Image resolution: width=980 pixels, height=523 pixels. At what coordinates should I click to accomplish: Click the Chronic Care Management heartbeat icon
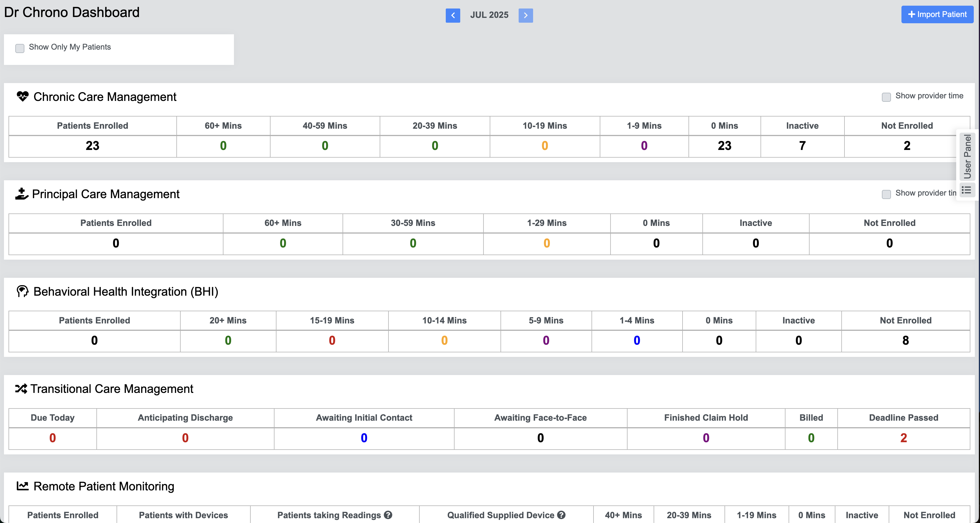tap(22, 97)
